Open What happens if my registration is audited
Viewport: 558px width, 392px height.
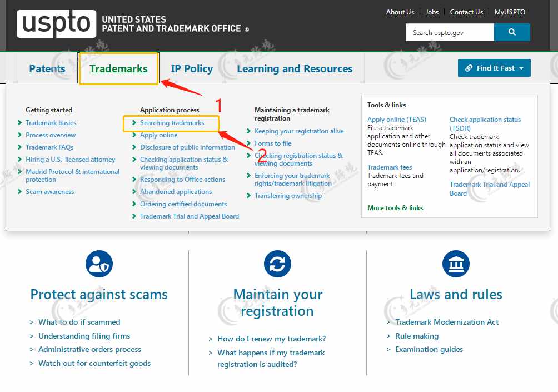click(x=271, y=358)
